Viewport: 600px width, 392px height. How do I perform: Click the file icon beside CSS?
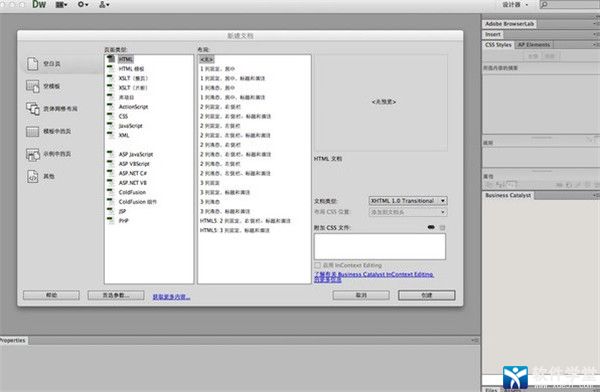[111, 116]
